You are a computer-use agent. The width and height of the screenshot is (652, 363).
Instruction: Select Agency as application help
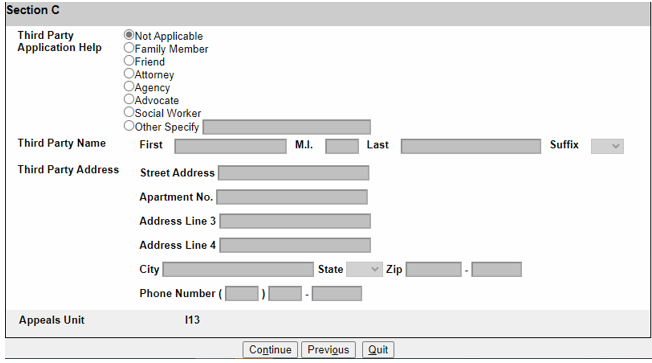click(x=129, y=86)
